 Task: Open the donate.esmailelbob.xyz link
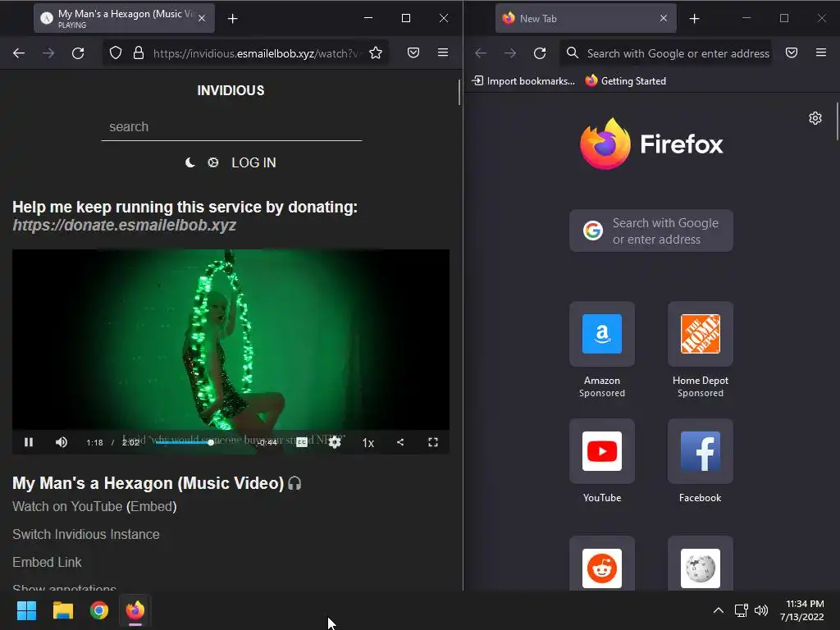point(125,225)
